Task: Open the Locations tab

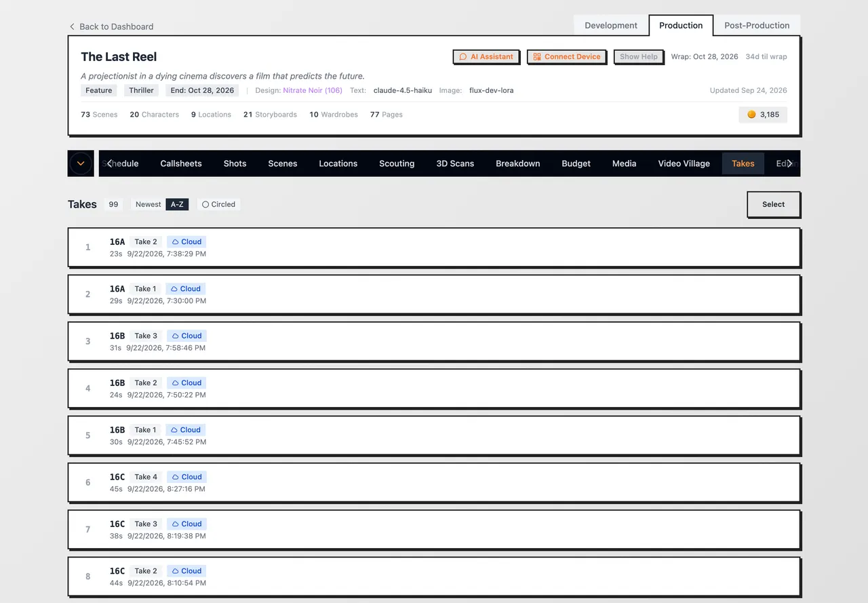Action: coord(338,163)
